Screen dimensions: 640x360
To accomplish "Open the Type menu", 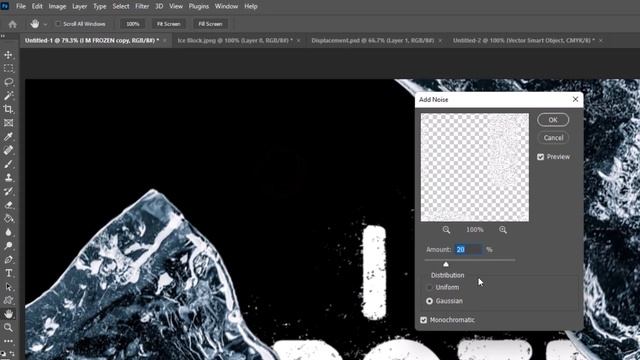I will pyautogui.click(x=100, y=6).
